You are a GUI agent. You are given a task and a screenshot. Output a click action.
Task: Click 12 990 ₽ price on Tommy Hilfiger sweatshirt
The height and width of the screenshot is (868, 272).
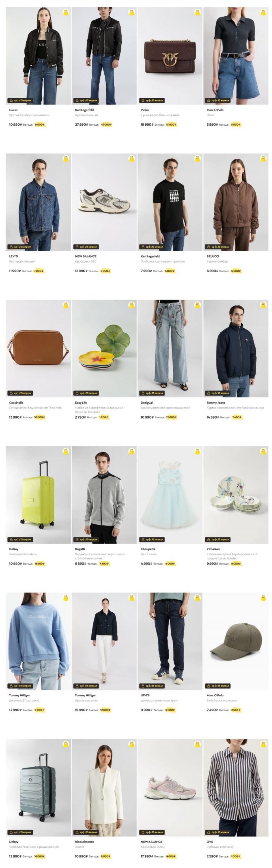15,710
